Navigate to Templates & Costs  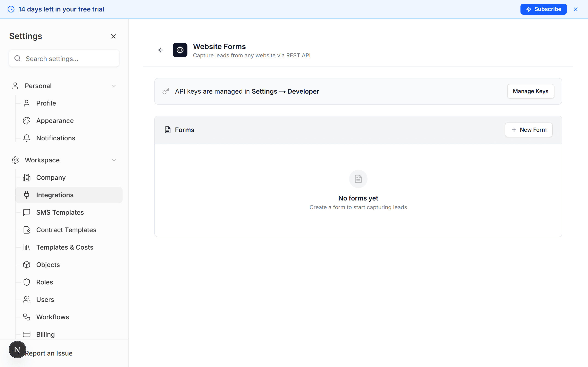[x=64, y=247]
